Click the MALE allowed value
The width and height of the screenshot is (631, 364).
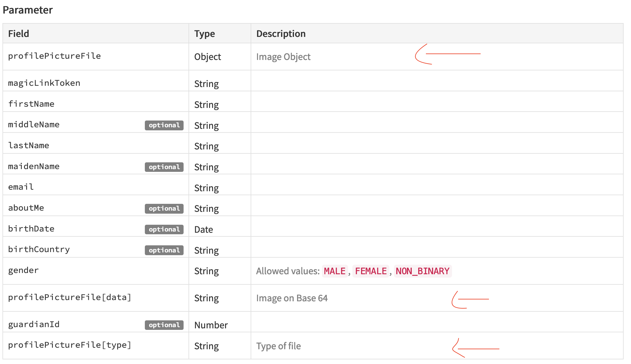(x=335, y=271)
